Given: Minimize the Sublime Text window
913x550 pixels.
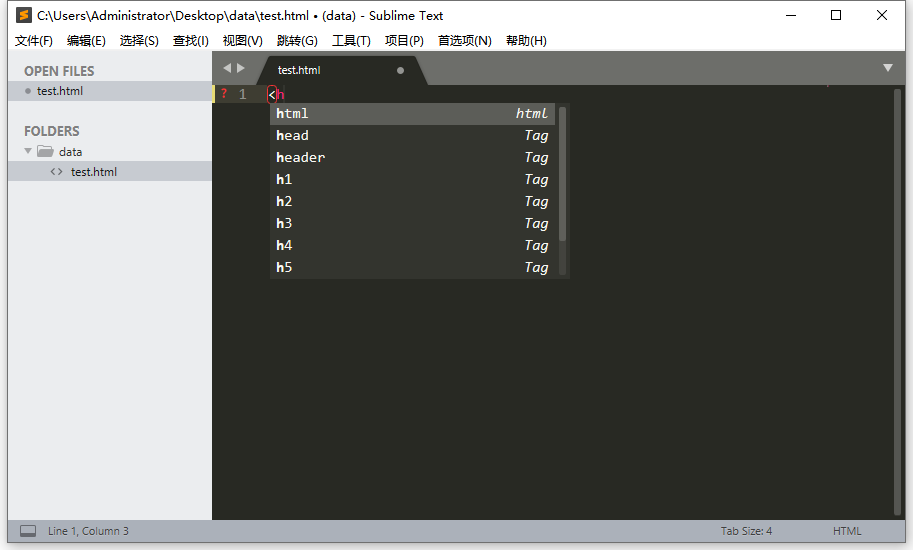Looking at the screenshot, I should (x=791, y=15).
